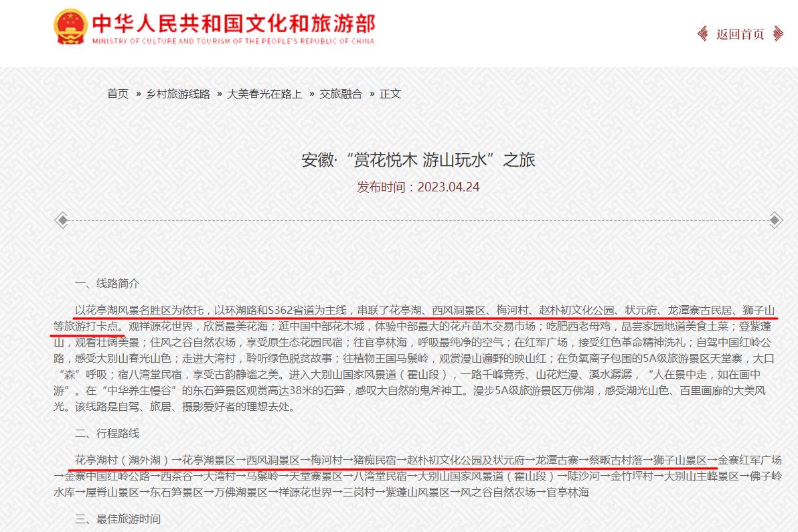
Task: Click the » arrow before 大美春光在路上
Action: (220, 94)
